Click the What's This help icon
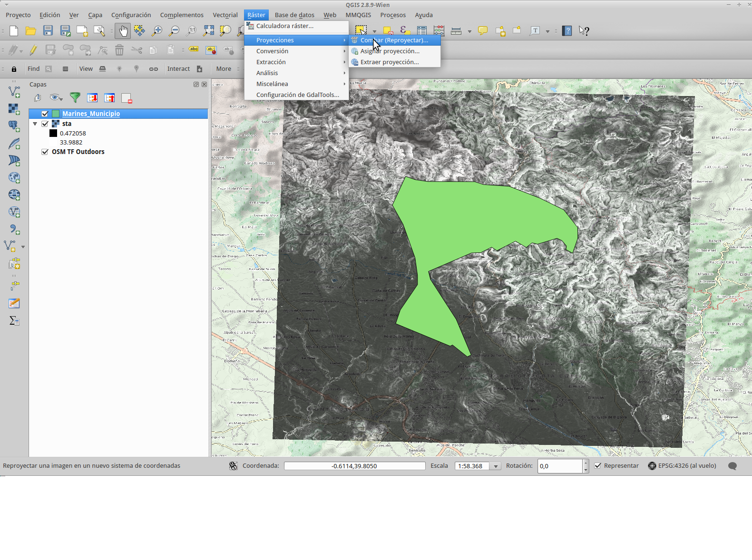 584,31
